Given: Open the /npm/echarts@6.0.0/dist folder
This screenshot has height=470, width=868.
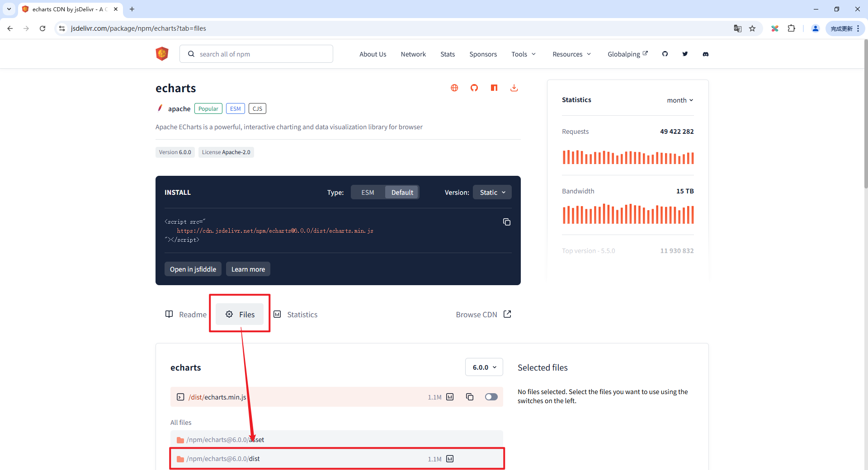Looking at the screenshot, I should click(223, 458).
